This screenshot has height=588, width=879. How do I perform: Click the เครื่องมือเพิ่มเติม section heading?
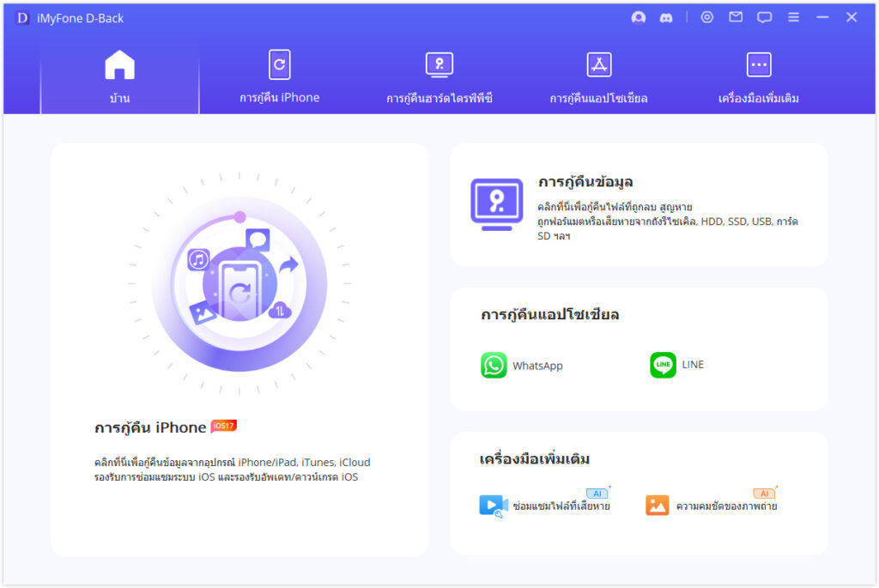pyautogui.click(x=534, y=459)
